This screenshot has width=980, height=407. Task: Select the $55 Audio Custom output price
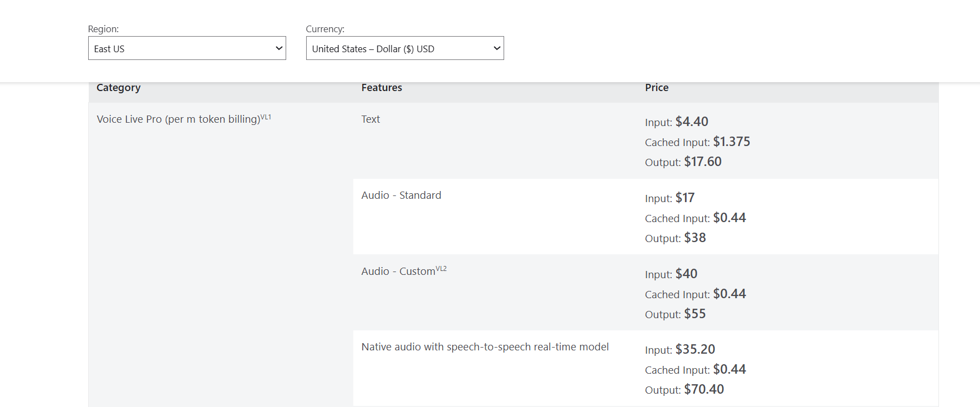(695, 314)
